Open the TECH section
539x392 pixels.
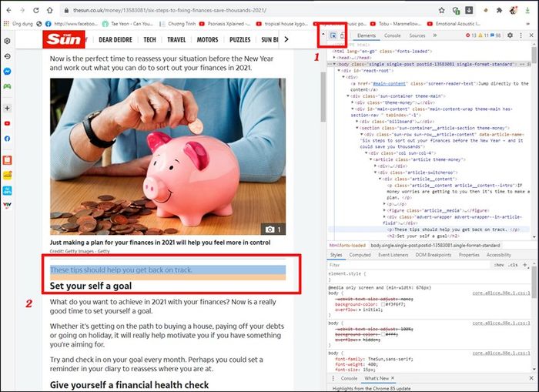click(149, 39)
